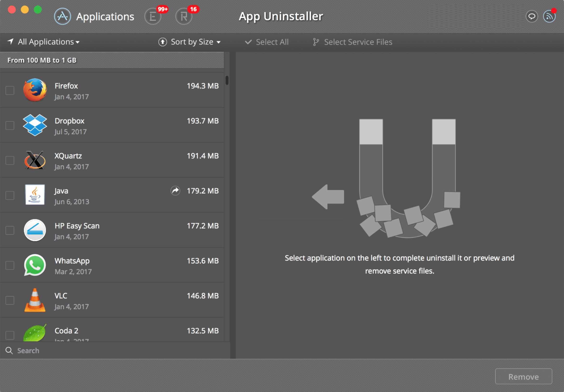Image resolution: width=564 pixels, height=392 pixels.
Task: Click the application list scrollbar thumb
Action: 227,80
